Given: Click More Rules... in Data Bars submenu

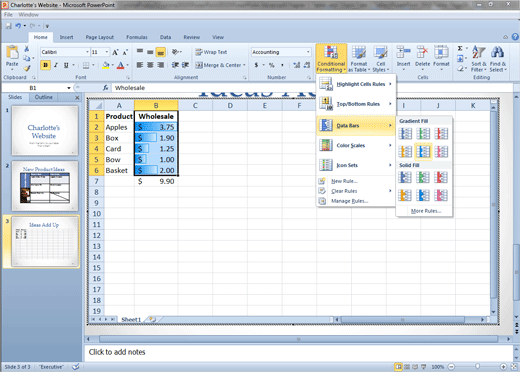Looking at the screenshot, I should click(x=426, y=211).
